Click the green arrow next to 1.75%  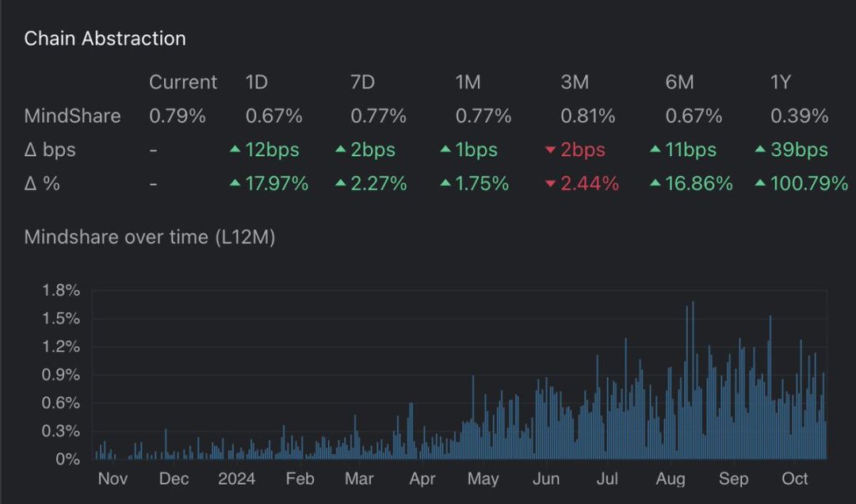click(x=445, y=183)
